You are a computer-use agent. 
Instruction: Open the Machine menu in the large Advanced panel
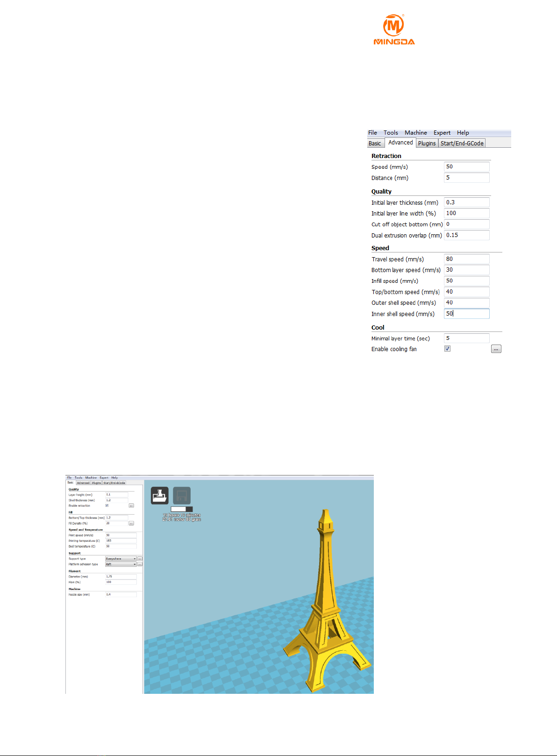[416, 133]
